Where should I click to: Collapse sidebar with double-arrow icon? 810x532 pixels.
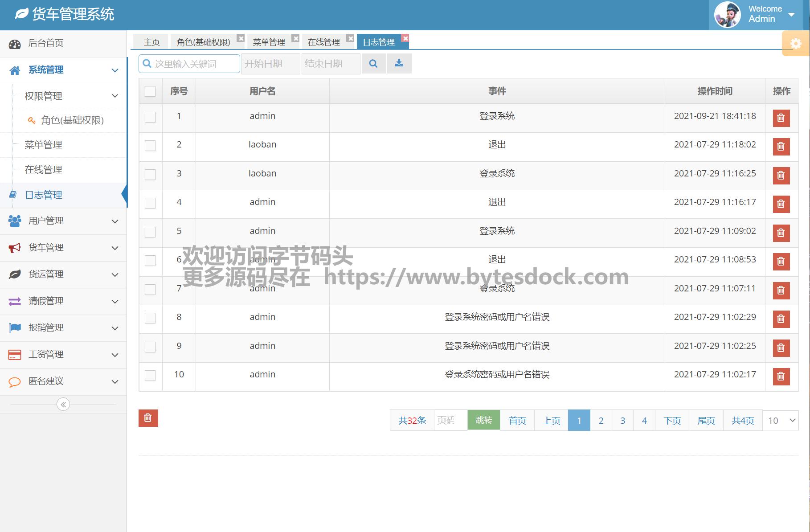point(63,405)
